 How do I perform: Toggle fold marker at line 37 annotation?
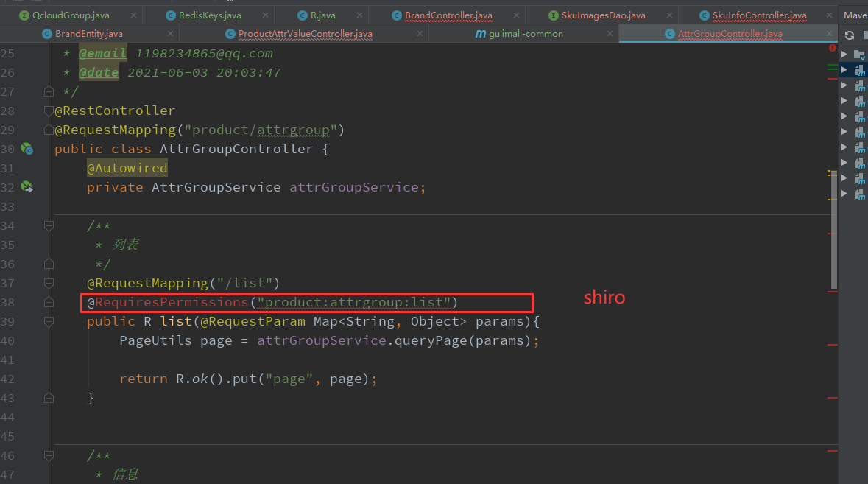click(x=49, y=283)
